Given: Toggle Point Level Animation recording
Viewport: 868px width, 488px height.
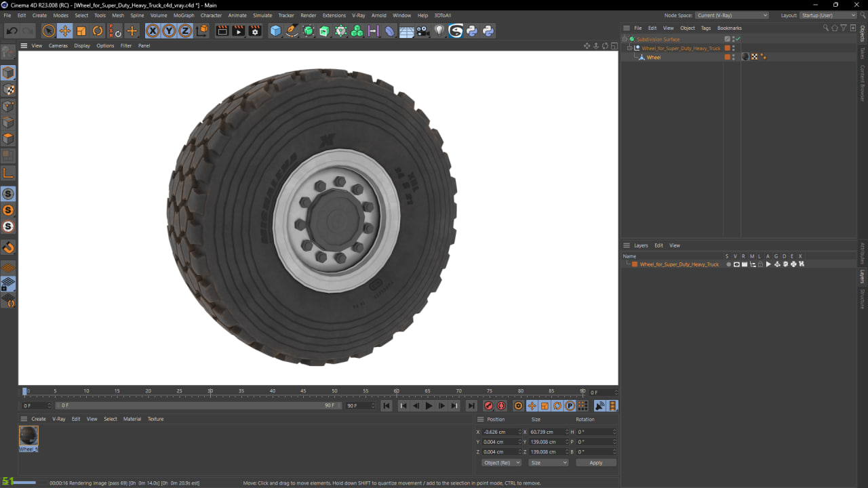Looking at the screenshot, I should click(583, 406).
